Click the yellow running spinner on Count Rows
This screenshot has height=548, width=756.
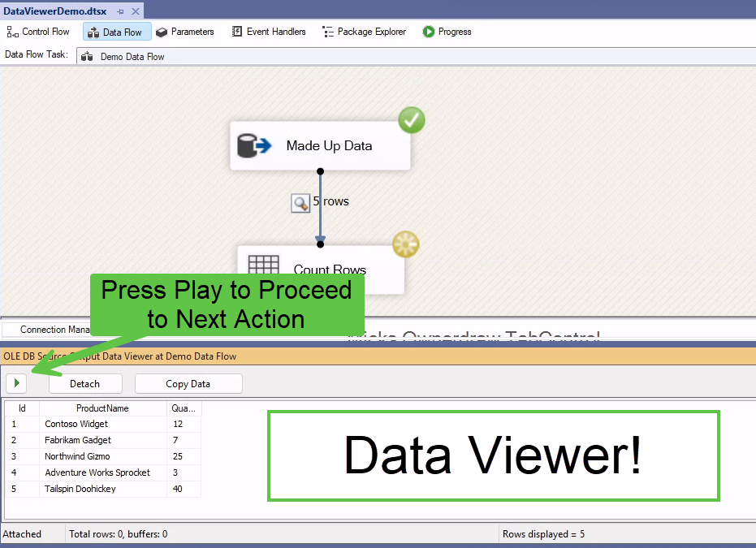point(405,244)
